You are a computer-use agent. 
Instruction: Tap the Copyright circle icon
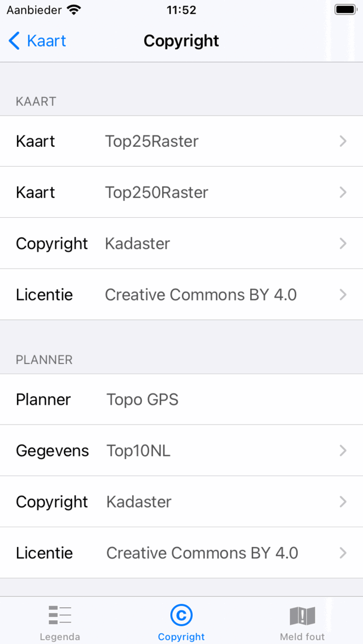click(x=181, y=615)
